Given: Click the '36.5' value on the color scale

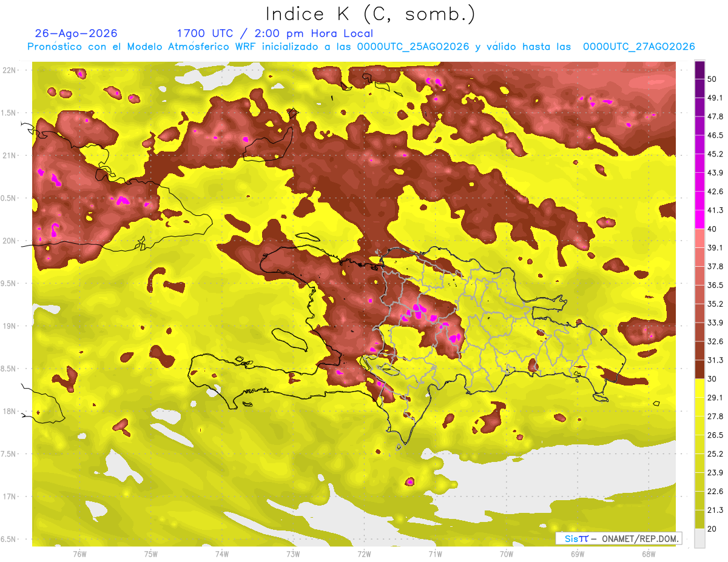Looking at the screenshot, I should coord(715,285).
